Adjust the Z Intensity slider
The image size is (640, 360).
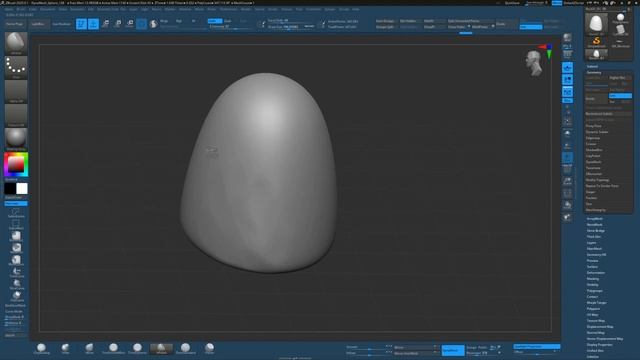[x=230, y=27]
